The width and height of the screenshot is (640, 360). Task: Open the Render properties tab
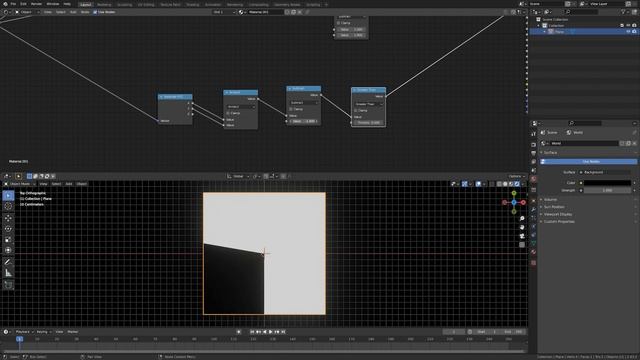(x=533, y=144)
